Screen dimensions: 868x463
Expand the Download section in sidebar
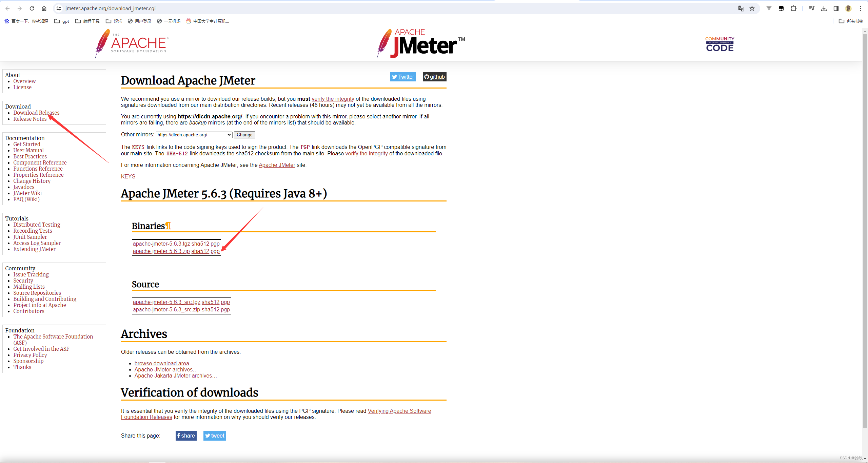[x=17, y=104]
